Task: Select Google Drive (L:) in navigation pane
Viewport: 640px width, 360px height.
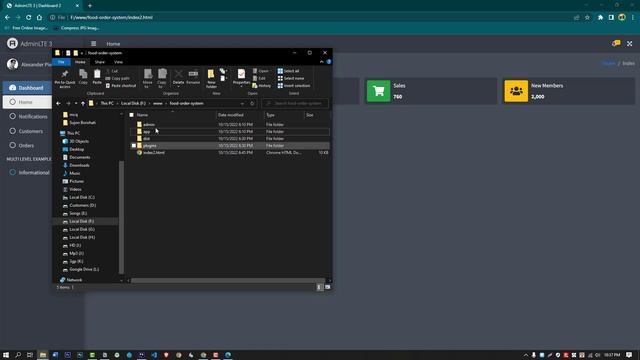Action: 84,269
